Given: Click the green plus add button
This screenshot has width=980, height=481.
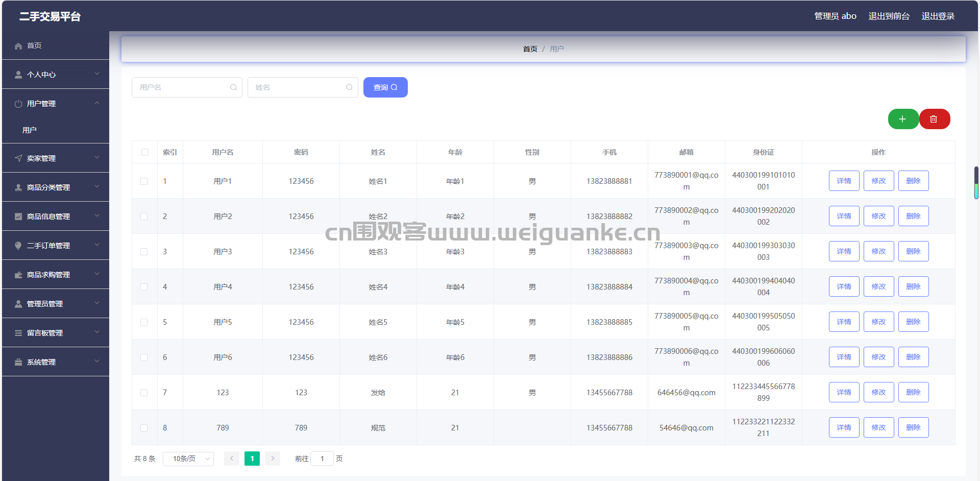Looking at the screenshot, I should tap(903, 119).
